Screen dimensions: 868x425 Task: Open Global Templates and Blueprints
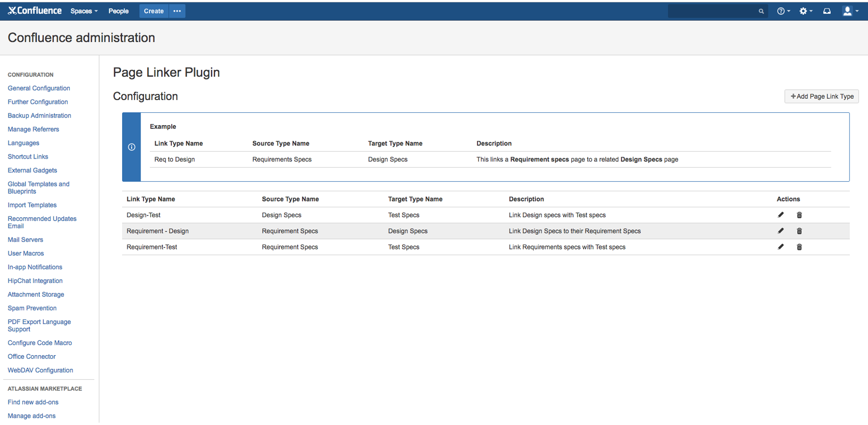coord(38,187)
